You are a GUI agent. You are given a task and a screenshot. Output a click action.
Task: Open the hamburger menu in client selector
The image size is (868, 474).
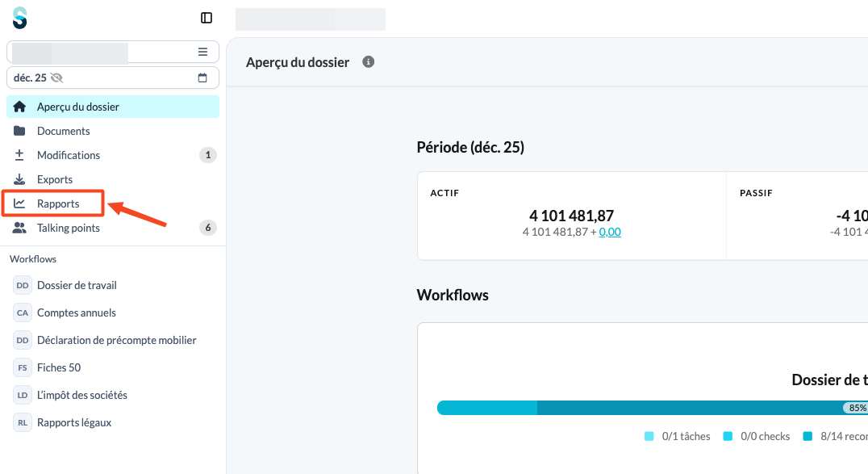pyautogui.click(x=202, y=52)
